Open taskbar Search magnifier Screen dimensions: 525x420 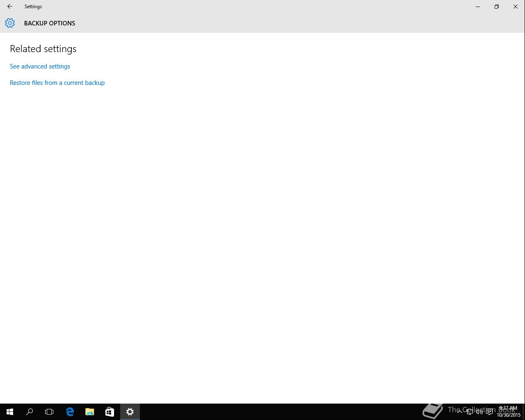(x=30, y=412)
